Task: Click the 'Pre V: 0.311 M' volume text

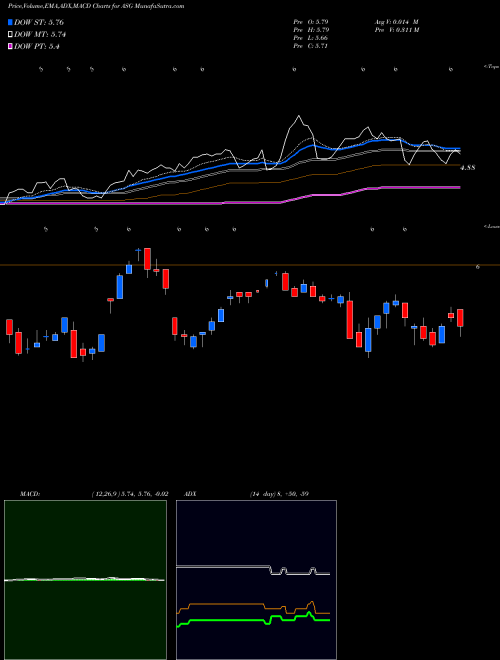Action: 396,30
